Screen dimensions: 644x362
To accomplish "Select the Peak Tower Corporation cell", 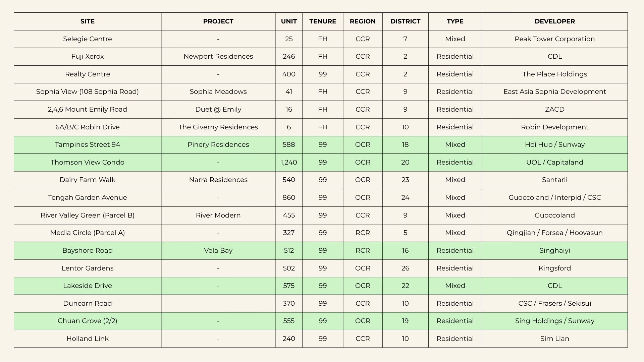I will 554,39.
